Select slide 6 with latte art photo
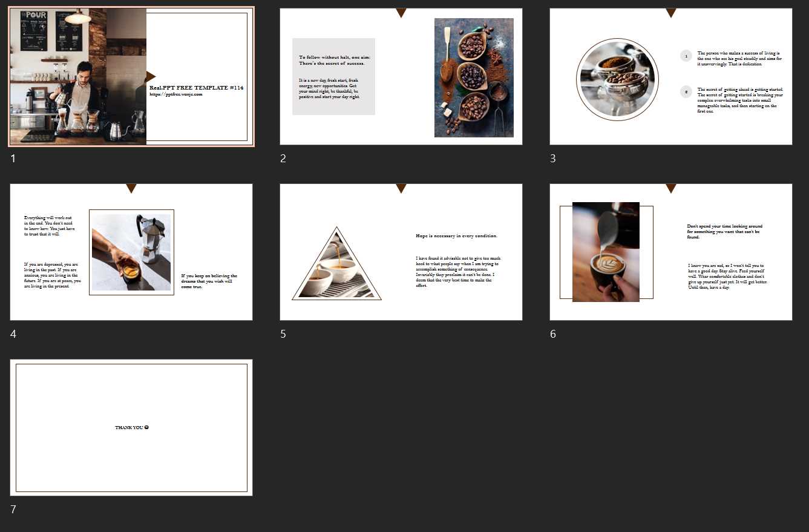Image resolution: width=809 pixels, height=532 pixels. (671, 252)
